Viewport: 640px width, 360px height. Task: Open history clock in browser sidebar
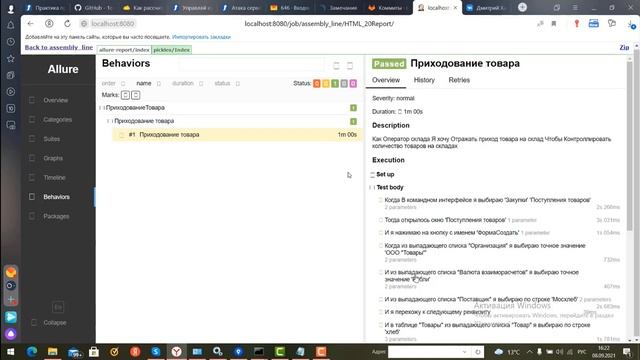coord(11,42)
